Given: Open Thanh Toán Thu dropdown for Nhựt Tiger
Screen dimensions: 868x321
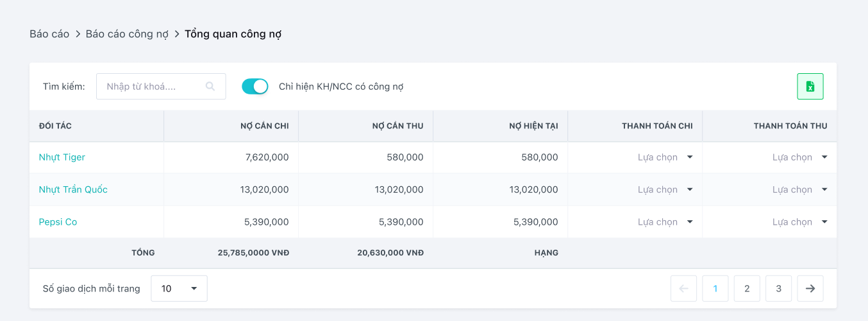Looking at the screenshot, I should point(800,157).
